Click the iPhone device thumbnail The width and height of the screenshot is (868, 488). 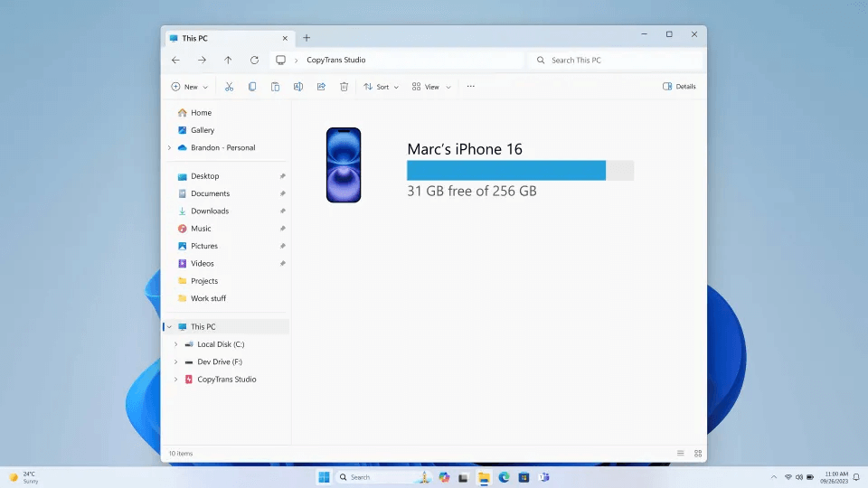[x=344, y=164]
